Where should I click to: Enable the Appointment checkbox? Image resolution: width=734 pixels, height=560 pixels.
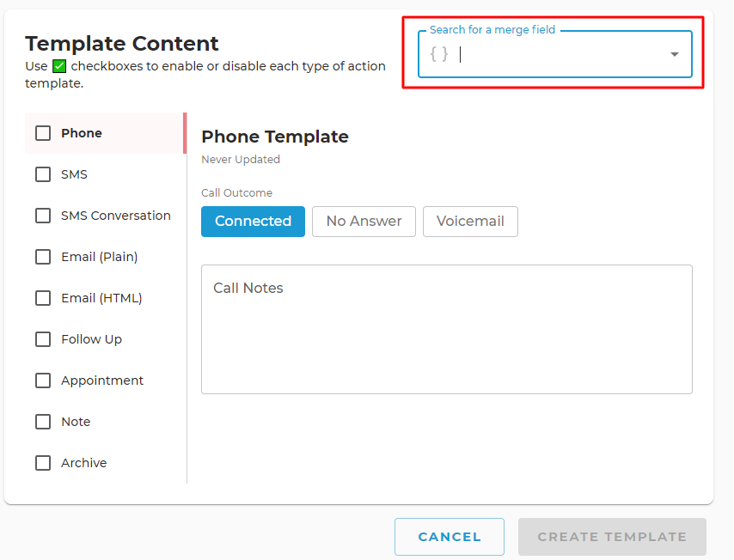pyautogui.click(x=43, y=380)
